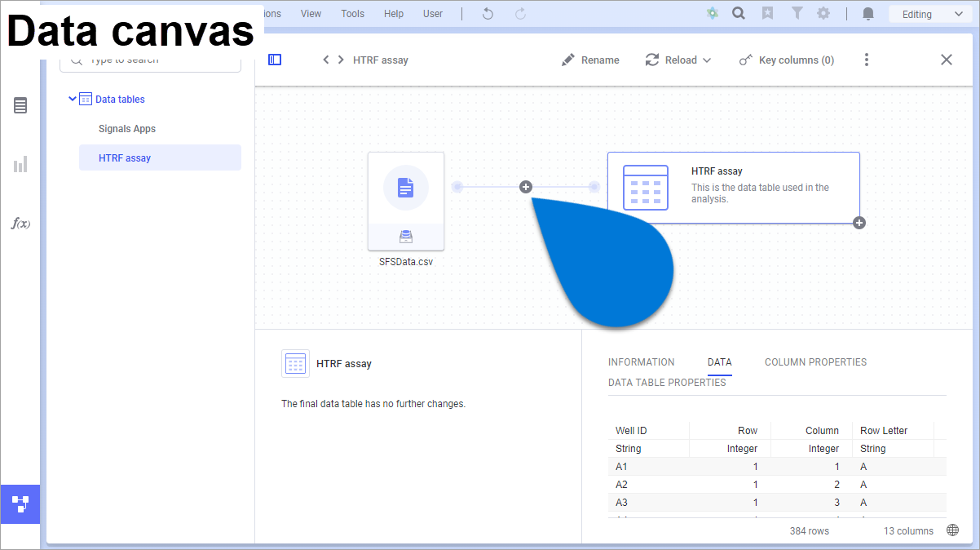
Task: Switch to the INFORMATION tab
Action: click(642, 362)
